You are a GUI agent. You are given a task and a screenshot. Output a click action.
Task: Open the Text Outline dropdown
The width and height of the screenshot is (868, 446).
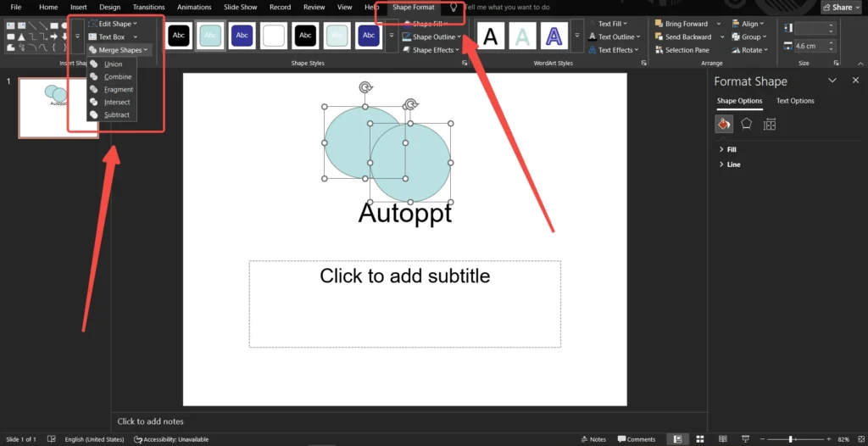coord(614,37)
